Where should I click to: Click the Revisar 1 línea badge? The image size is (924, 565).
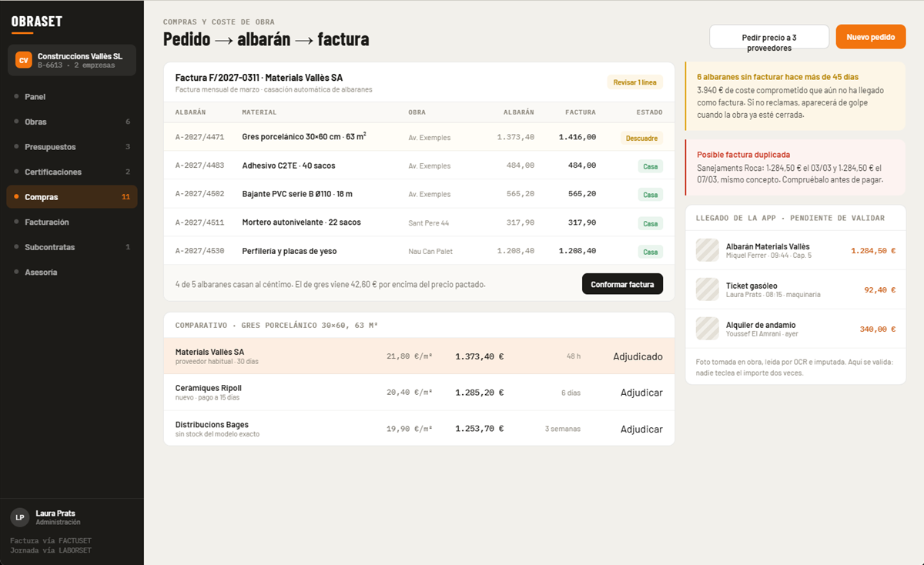click(635, 82)
